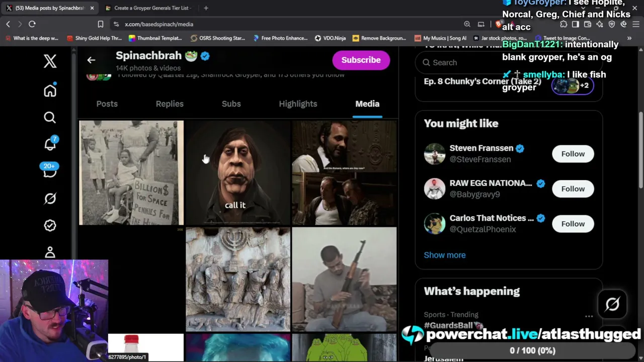Bookmark this page icon
644x362 pixels.
tap(101, 24)
